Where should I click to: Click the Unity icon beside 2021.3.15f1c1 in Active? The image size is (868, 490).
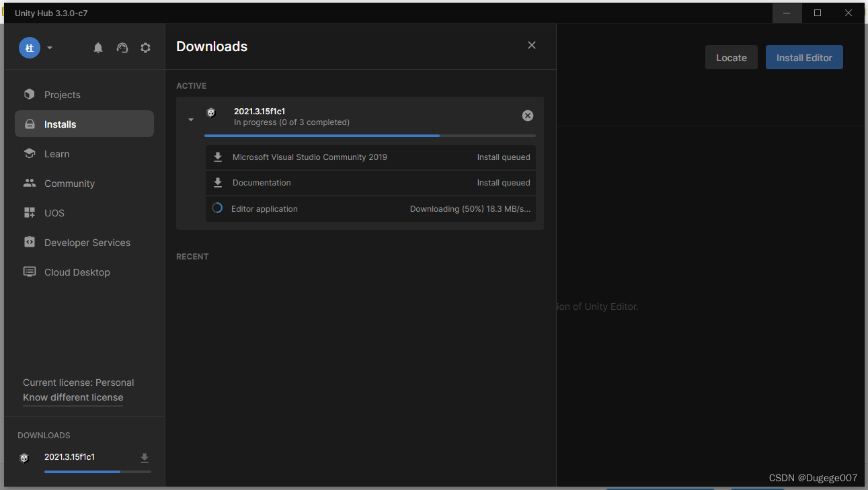(211, 113)
